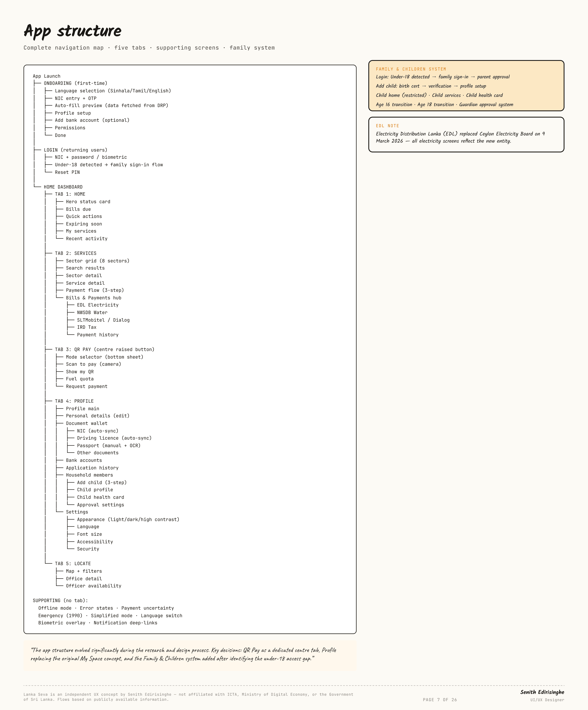Select 'Mode selector (bottom sheet)' row
This screenshot has height=710, width=588.
click(x=105, y=357)
